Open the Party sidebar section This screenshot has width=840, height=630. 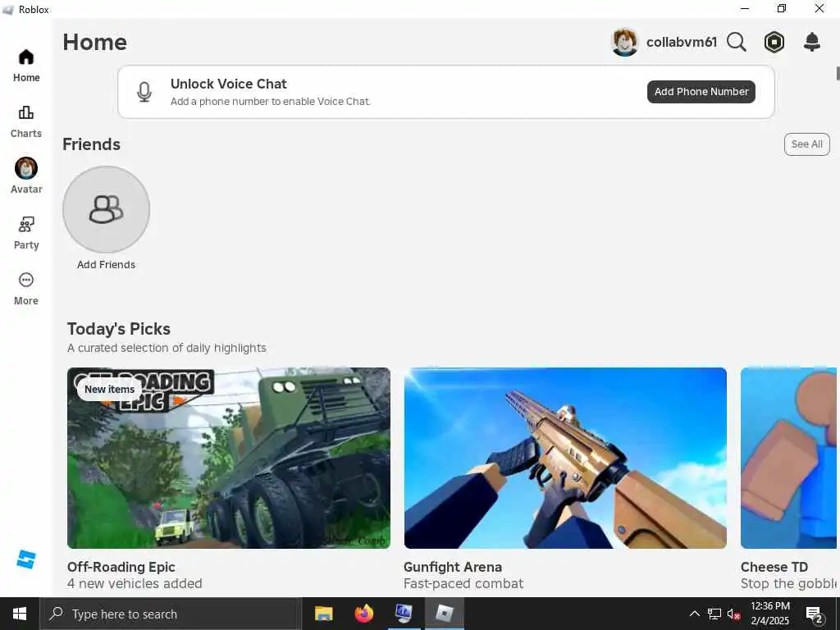tap(26, 233)
